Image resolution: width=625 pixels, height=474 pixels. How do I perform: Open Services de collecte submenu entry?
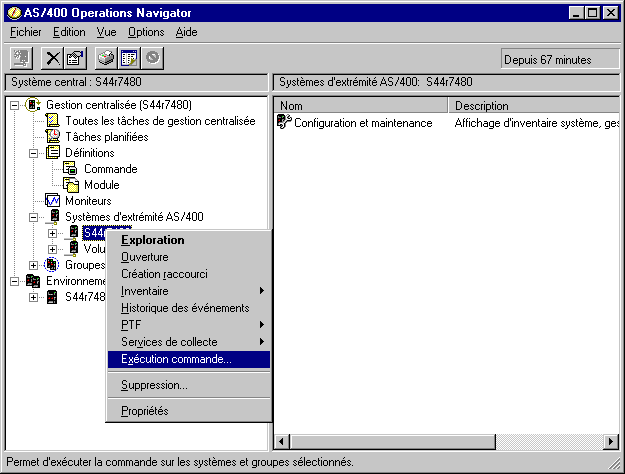coord(189,342)
